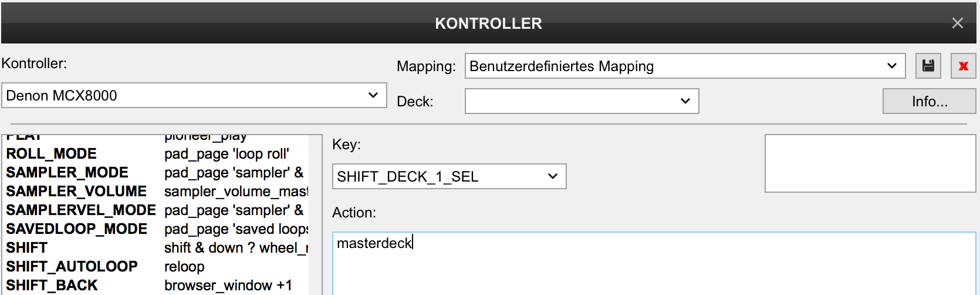Click the empty box beside the Key field
Screen dimensions: 980x295
click(x=870, y=163)
